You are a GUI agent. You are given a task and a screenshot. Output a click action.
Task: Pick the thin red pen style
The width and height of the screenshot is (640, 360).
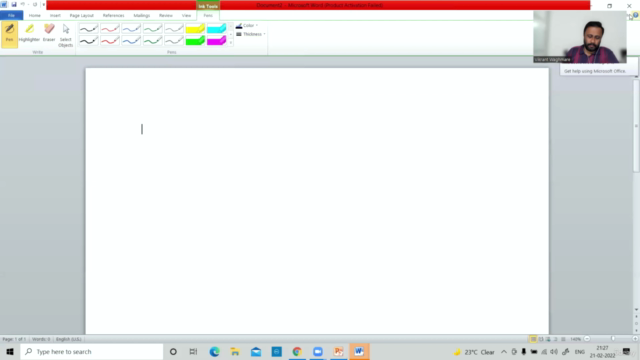coord(110,29)
